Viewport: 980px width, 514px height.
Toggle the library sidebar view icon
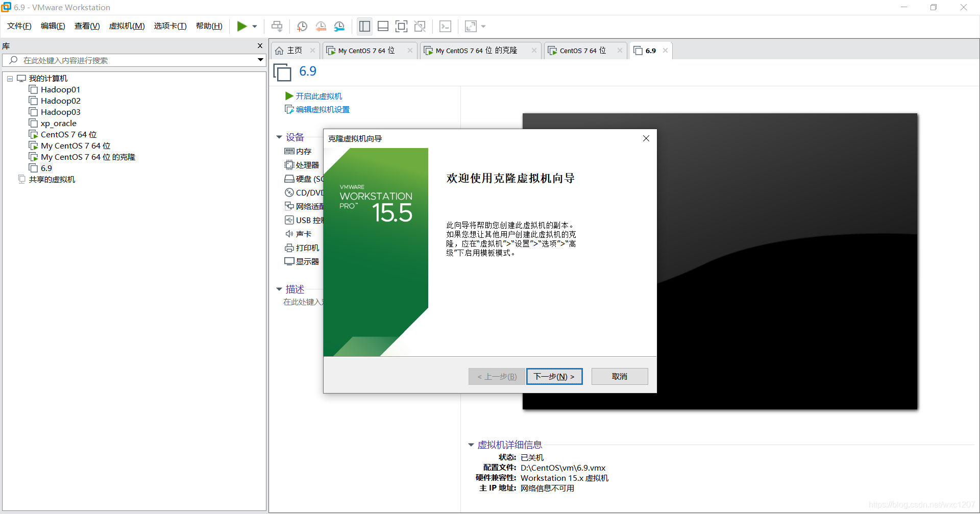pos(364,26)
